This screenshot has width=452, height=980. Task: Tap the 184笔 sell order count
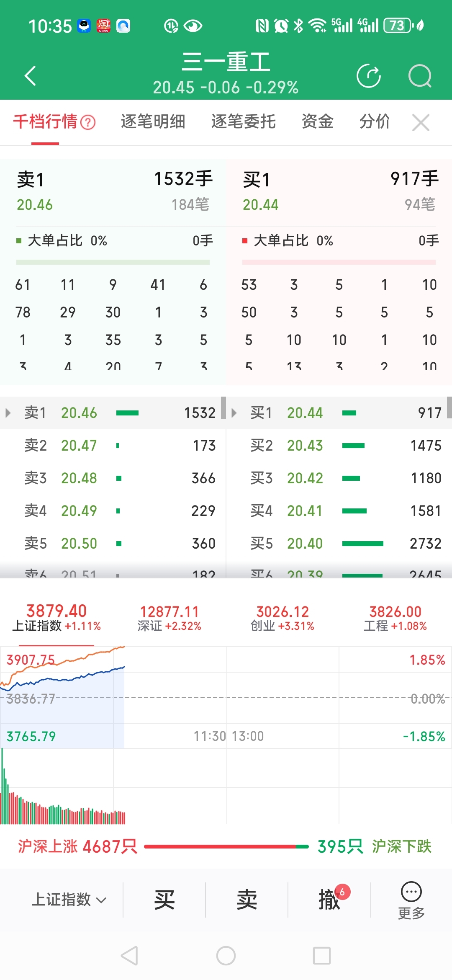pyautogui.click(x=190, y=204)
